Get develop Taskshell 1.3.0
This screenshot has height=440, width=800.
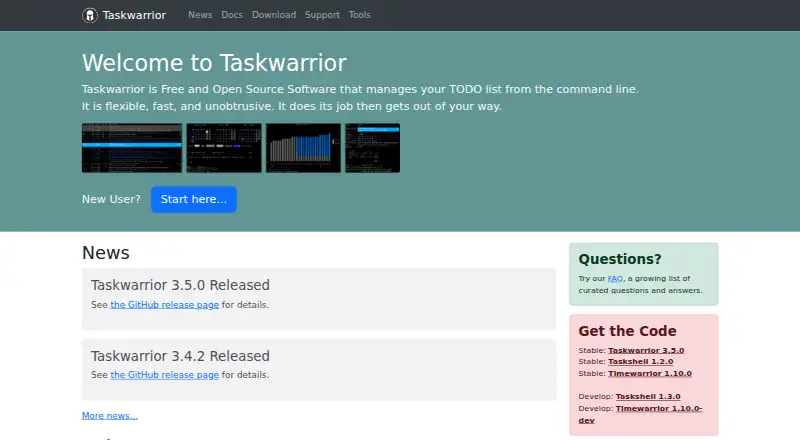(x=648, y=397)
